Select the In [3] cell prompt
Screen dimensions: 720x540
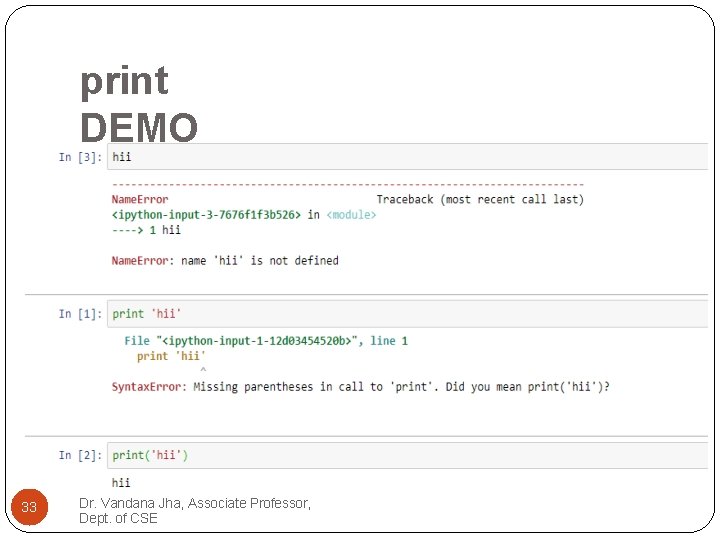coord(79,157)
